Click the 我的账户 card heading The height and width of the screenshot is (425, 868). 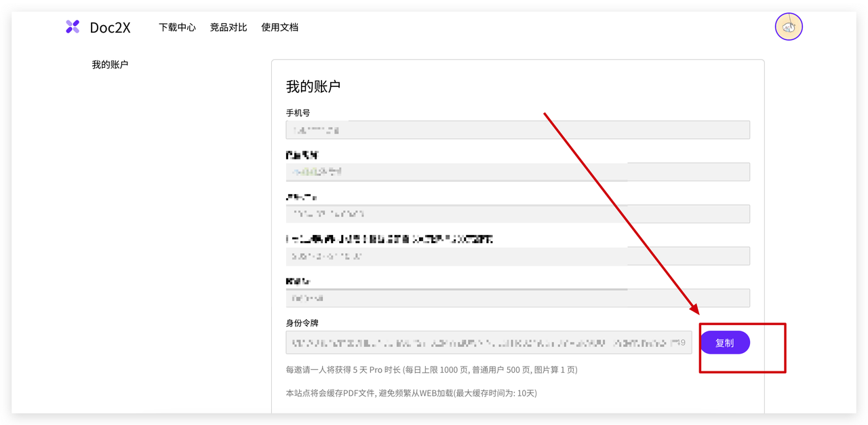[x=313, y=86]
